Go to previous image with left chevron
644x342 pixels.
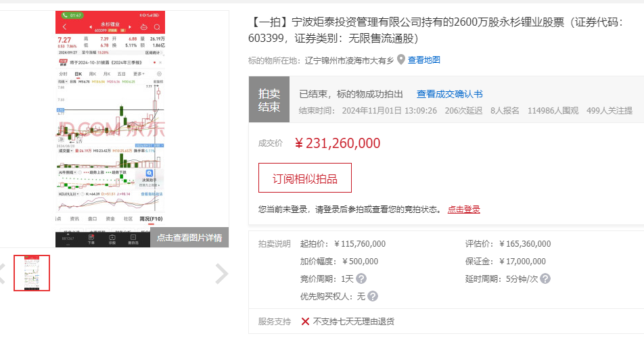point(3,273)
